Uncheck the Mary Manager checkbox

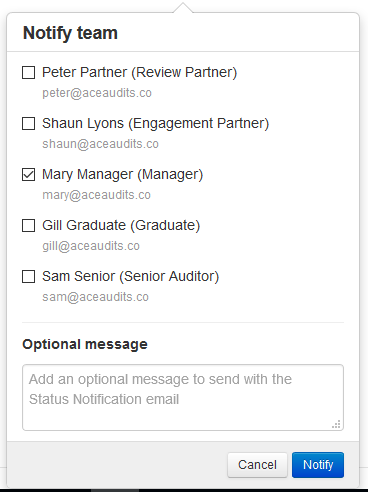[x=28, y=174]
